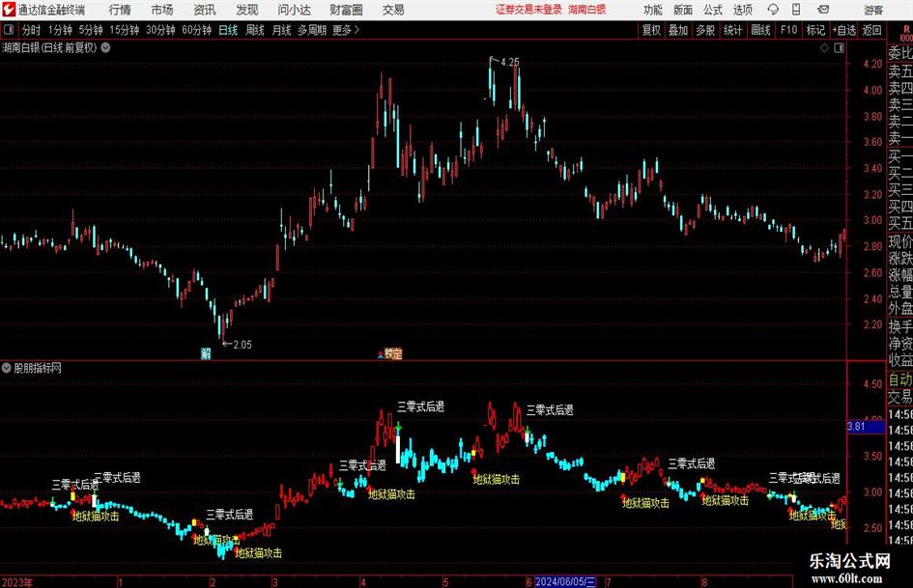Switch to the 60分钟 period tab
This screenshot has height=588, width=913.
click(196, 30)
